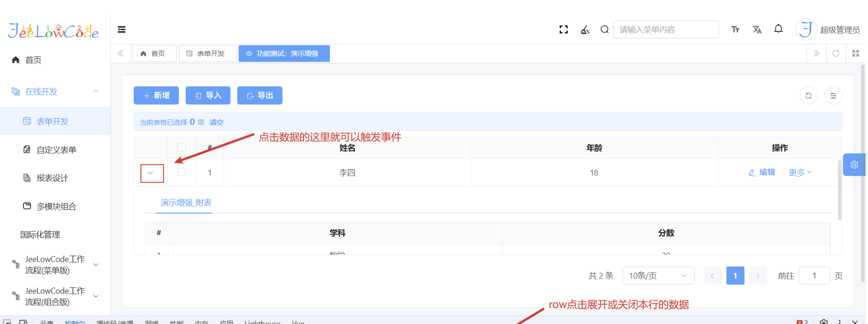Enter fullscreen mode from the top bar

[563, 30]
